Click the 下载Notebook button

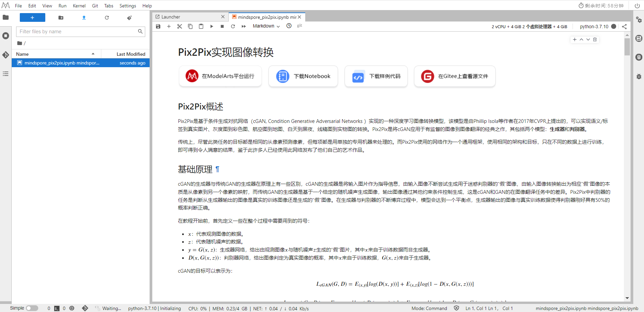tap(303, 76)
